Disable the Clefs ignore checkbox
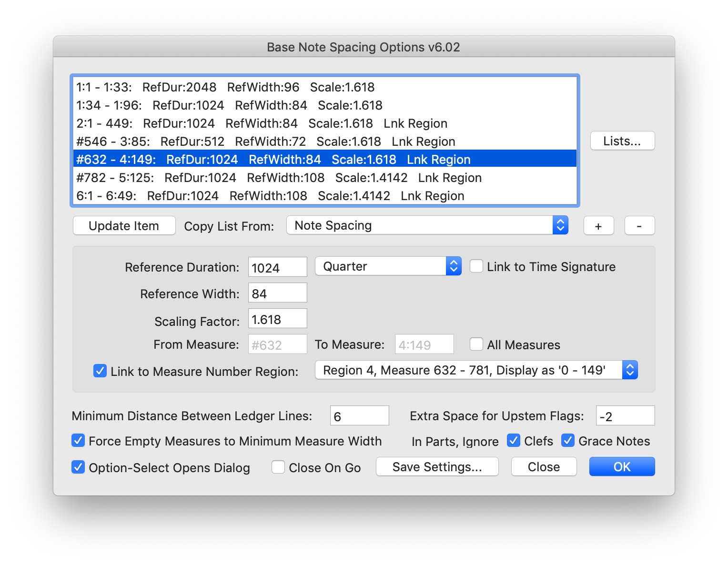 pos(514,441)
